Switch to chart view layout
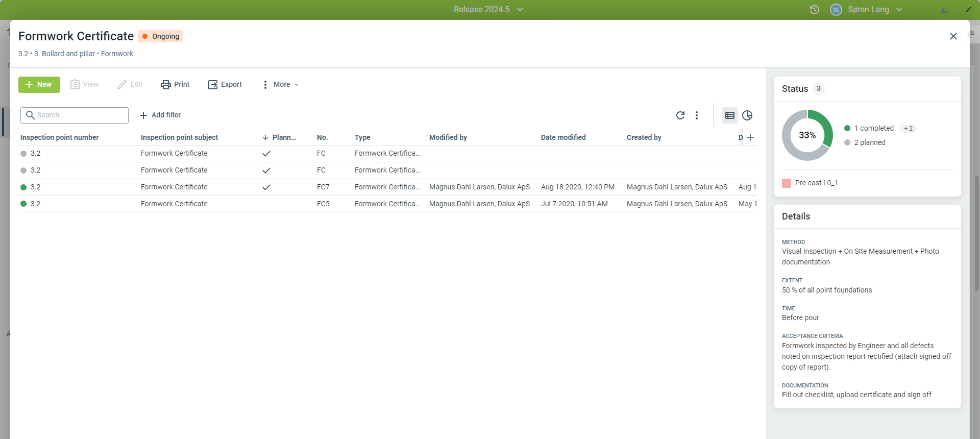The height and width of the screenshot is (439, 980). coord(747,115)
